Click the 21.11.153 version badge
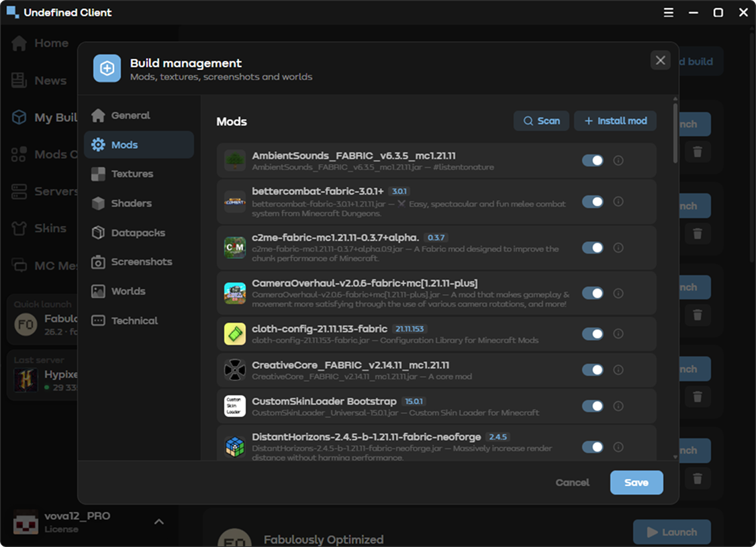The width and height of the screenshot is (756, 547). [410, 329]
